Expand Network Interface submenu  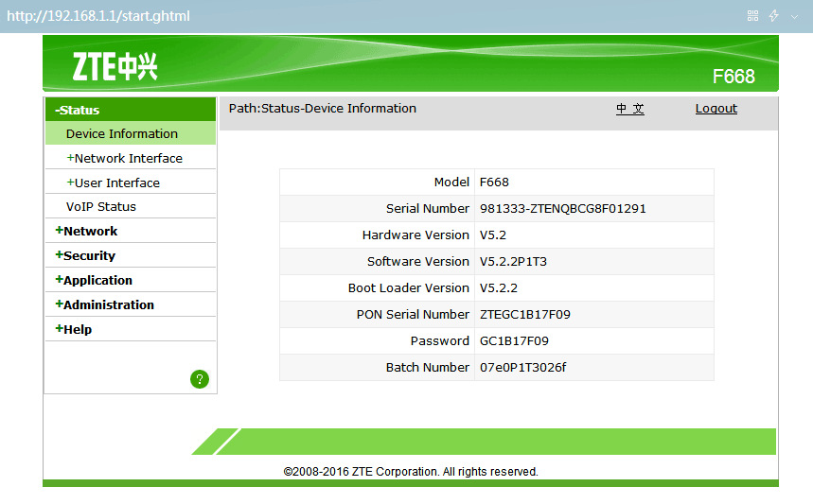(x=131, y=158)
